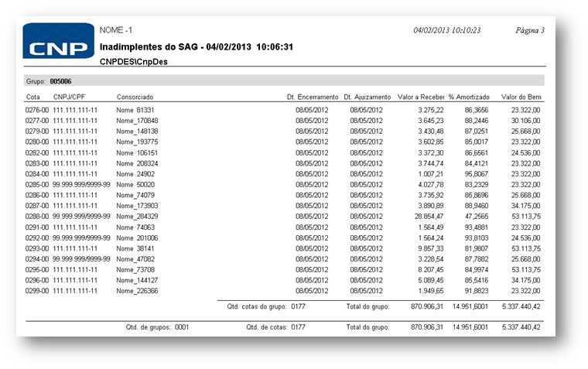Click the 'NOME -1' header text

(116, 30)
